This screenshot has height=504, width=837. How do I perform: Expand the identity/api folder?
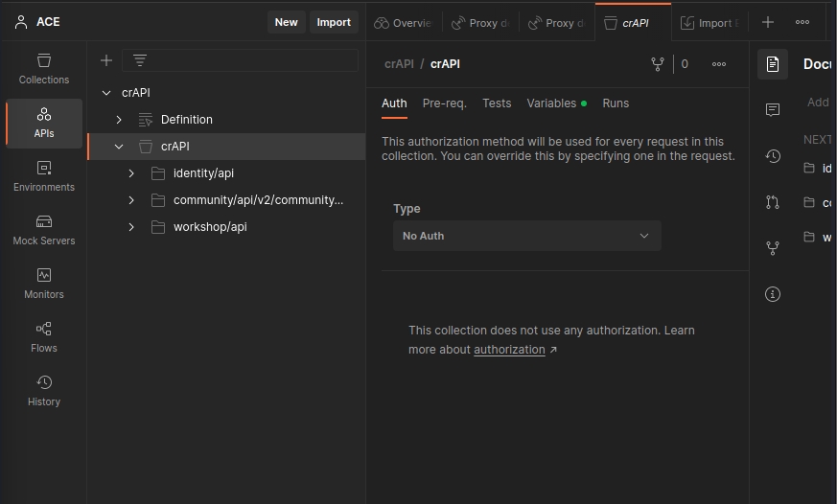click(131, 173)
